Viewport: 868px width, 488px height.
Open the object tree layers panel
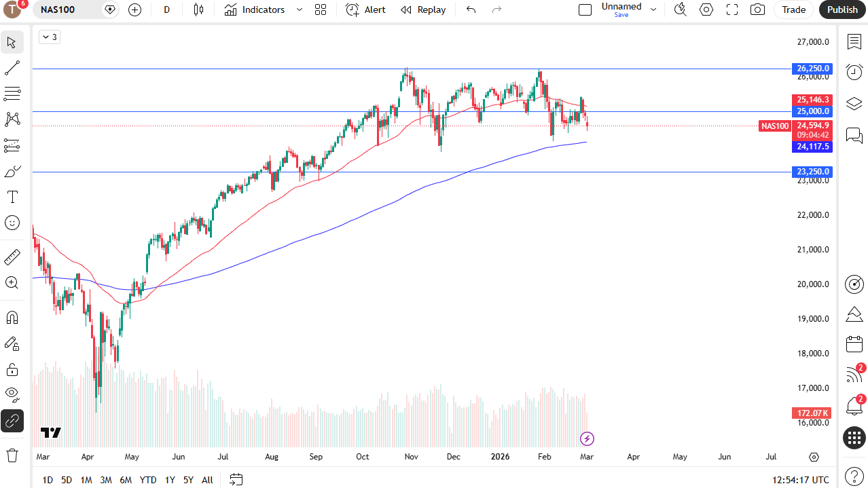[854, 103]
